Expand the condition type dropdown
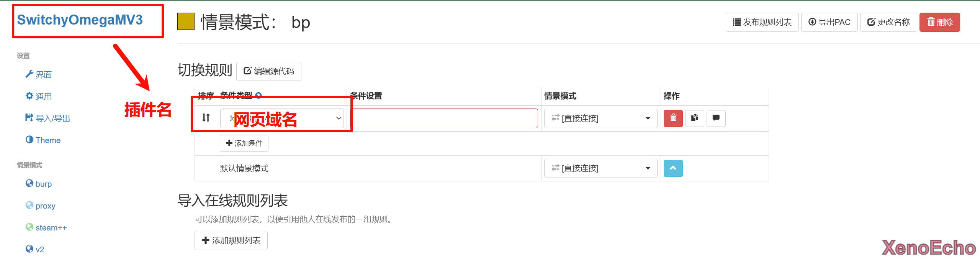The width and height of the screenshot is (980, 260). point(282,118)
